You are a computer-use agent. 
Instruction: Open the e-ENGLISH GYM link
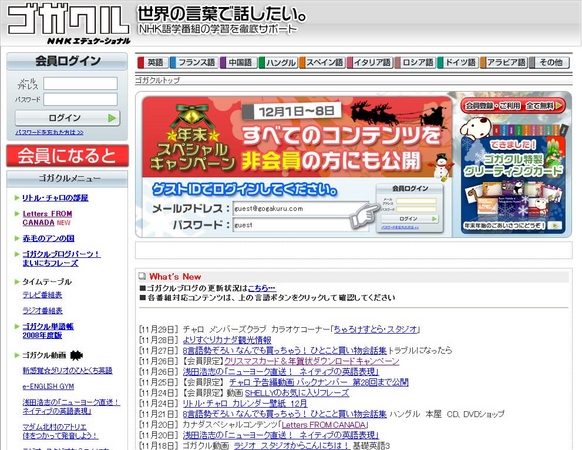click(x=48, y=387)
